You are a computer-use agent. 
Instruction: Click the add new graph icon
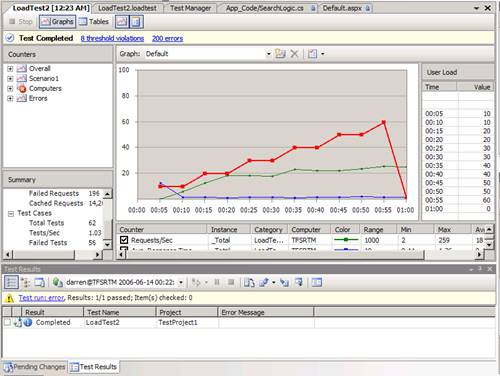(x=280, y=54)
